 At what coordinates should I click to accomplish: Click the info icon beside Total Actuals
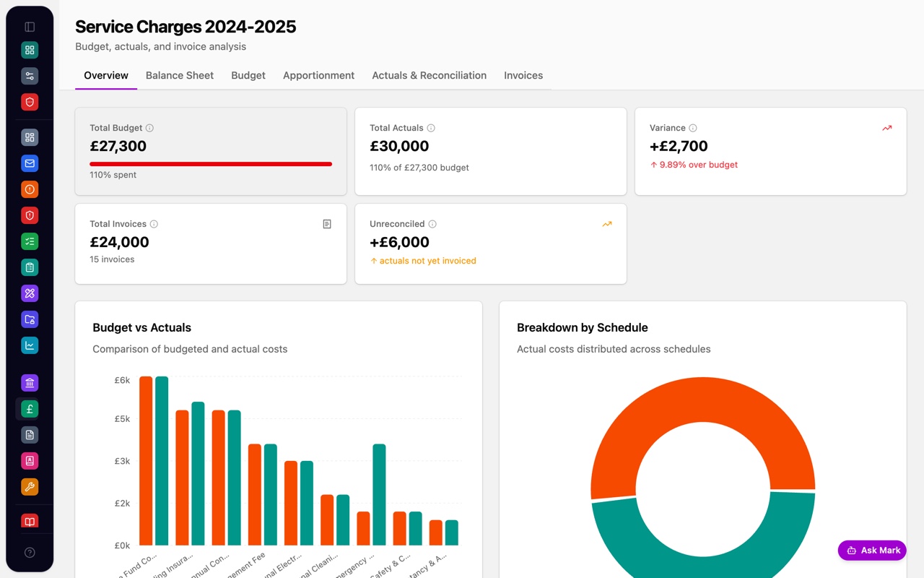pyautogui.click(x=431, y=128)
